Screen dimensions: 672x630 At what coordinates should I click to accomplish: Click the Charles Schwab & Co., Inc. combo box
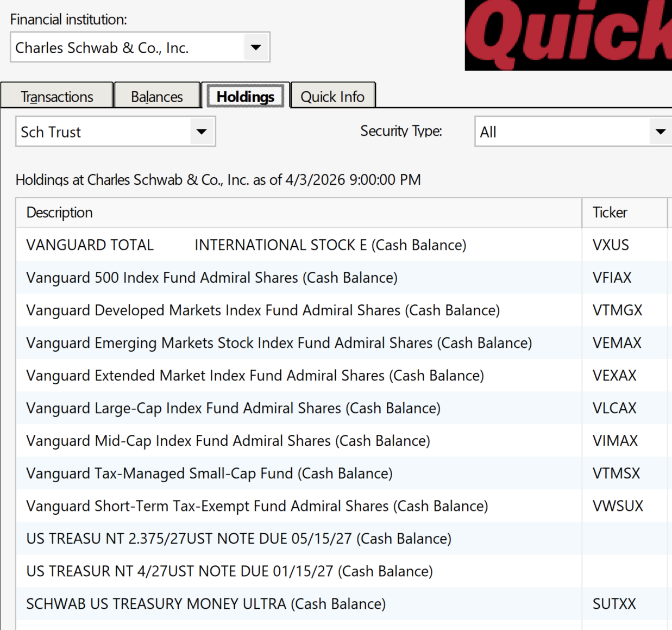click(140, 47)
